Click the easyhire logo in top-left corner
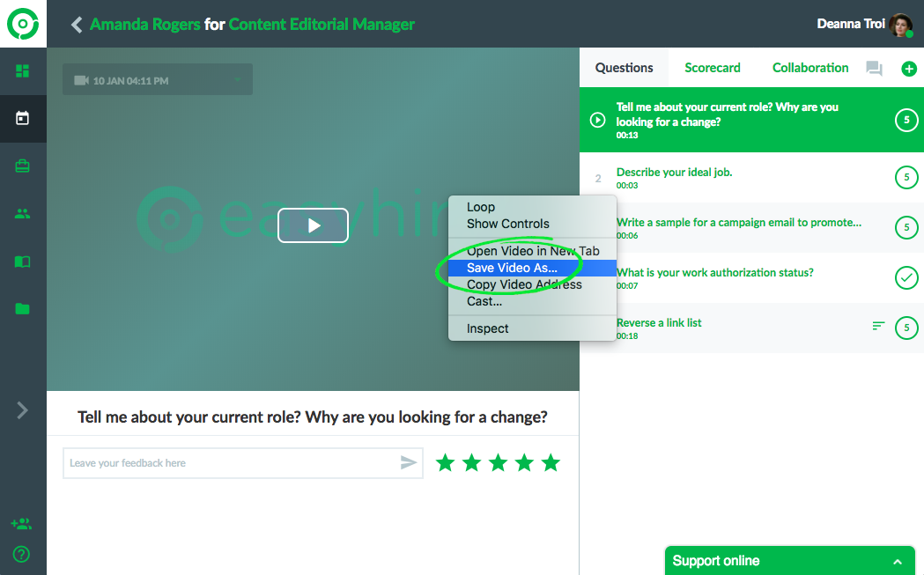924x575 pixels. 23,24
